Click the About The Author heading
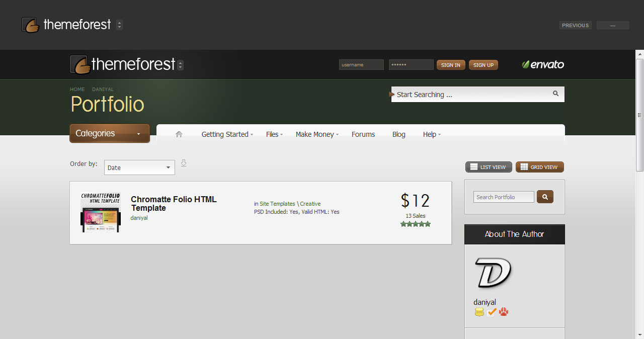 (514, 234)
